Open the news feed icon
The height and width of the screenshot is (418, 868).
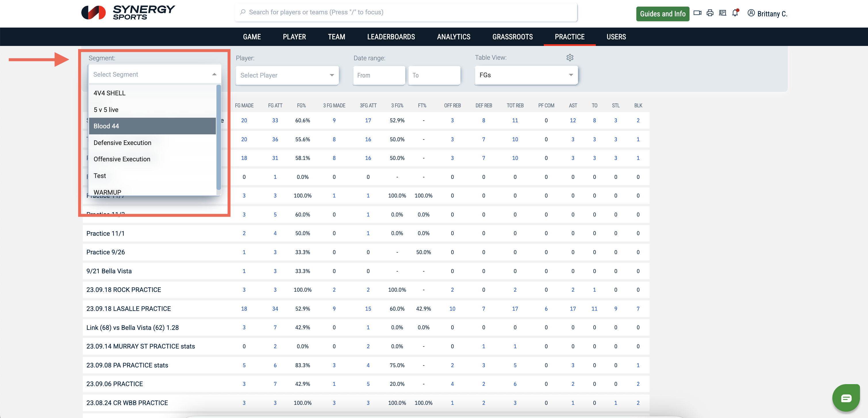pos(723,13)
